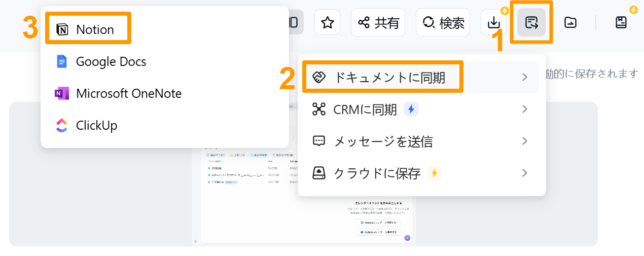644x256 pixels.
Task: Click the download icon in the toolbar
Action: 493,22
